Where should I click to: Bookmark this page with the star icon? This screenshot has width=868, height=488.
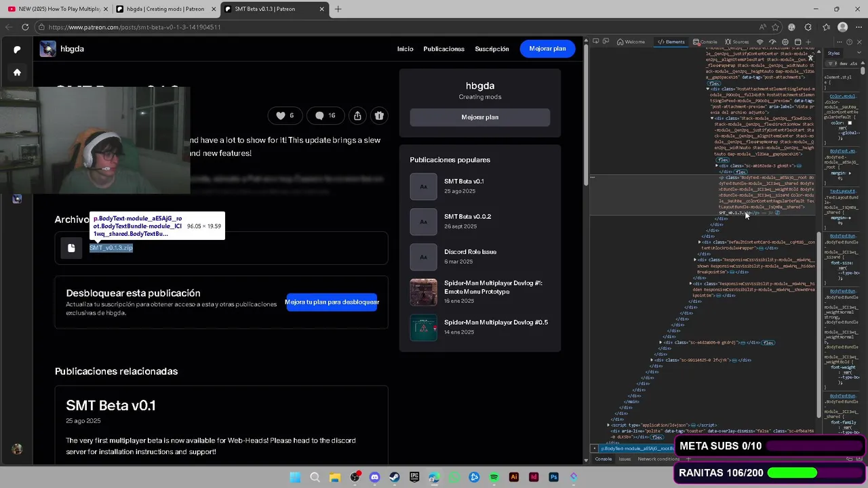point(776,27)
